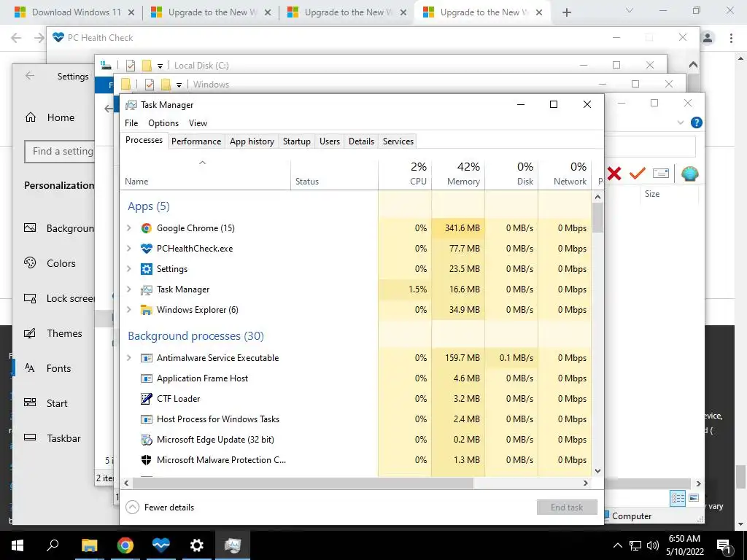The width and height of the screenshot is (747, 560).
Task: Open quick access toolbar dropdown in Local Disk window
Action: (160, 66)
